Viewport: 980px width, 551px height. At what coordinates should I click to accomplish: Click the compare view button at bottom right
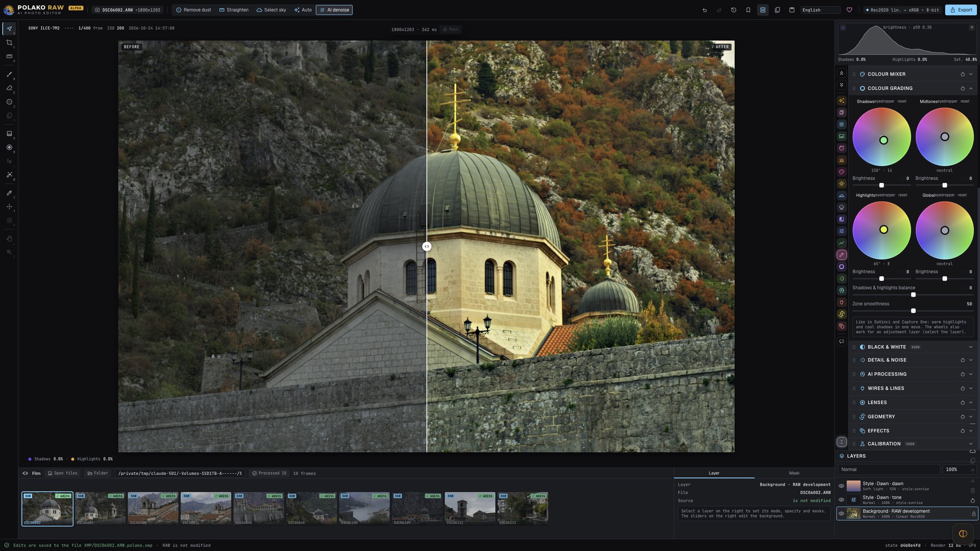(963, 533)
